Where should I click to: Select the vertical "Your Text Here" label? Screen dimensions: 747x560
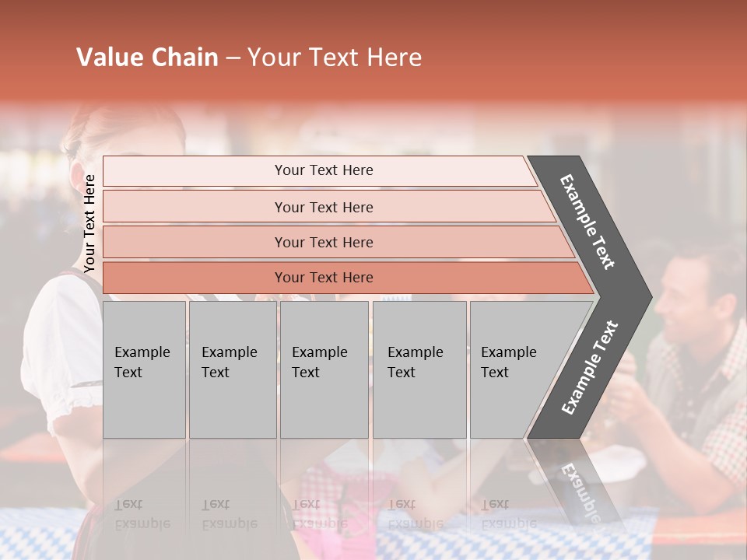[89, 223]
